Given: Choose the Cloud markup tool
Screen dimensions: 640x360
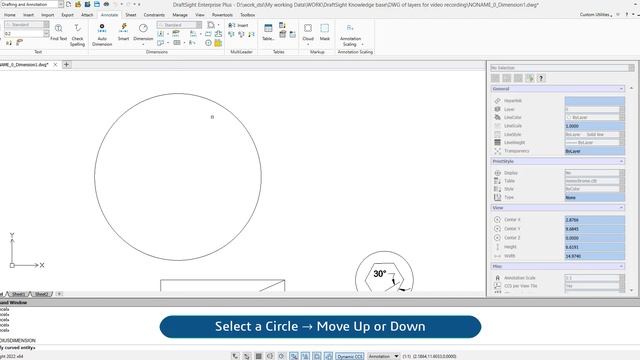Looking at the screenshot, I should click(308, 32).
